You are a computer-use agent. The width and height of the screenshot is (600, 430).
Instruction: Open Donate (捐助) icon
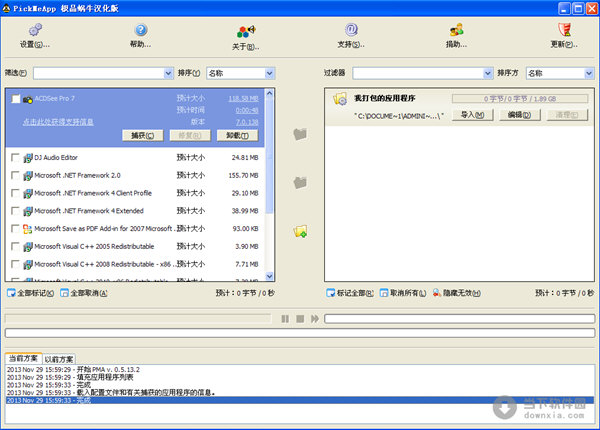click(x=457, y=30)
